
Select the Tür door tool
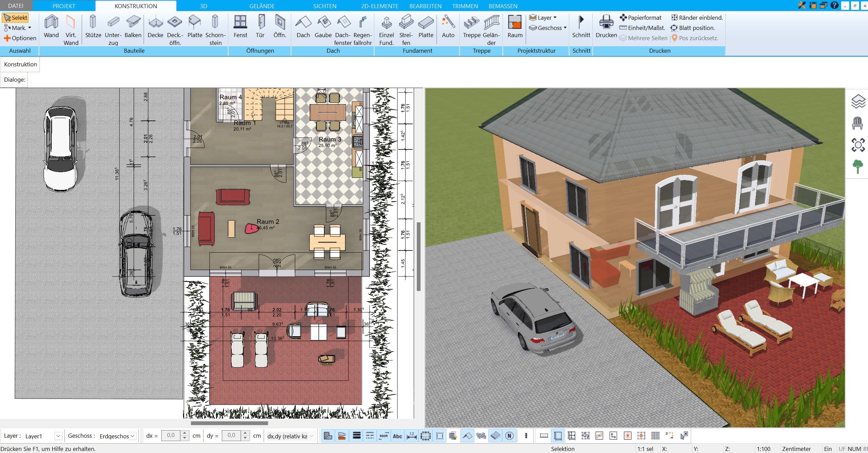tap(260, 26)
